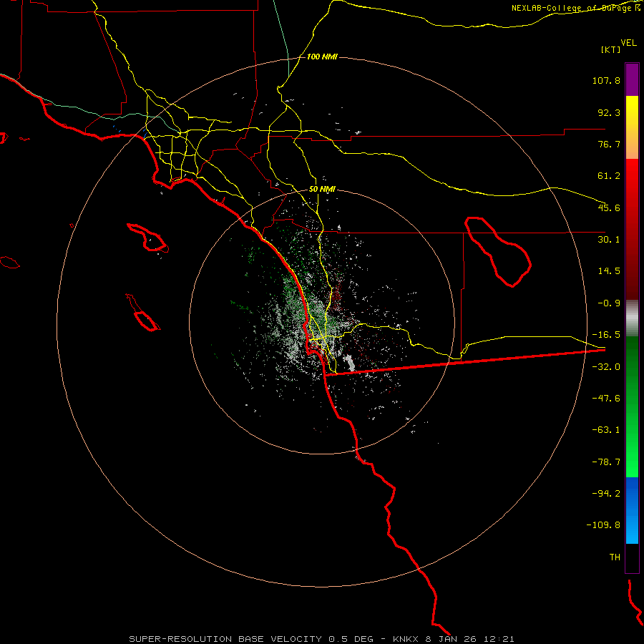Click the -47.6 legend value
Image resolution: width=644 pixels, height=644 pixels.
[606, 399]
